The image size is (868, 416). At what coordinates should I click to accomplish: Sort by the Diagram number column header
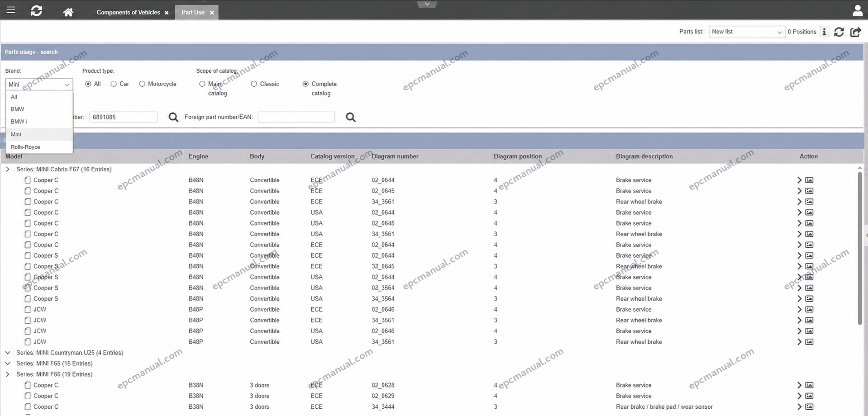click(x=395, y=156)
